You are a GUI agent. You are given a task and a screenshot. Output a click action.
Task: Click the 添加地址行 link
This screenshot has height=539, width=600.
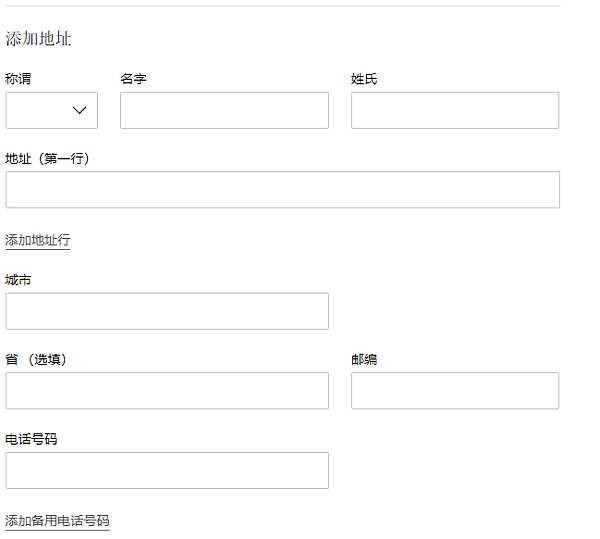tap(38, 240)
